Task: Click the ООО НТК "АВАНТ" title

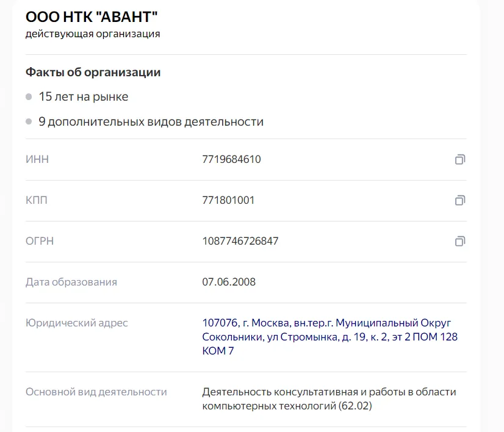Action: tap(92, 17)
